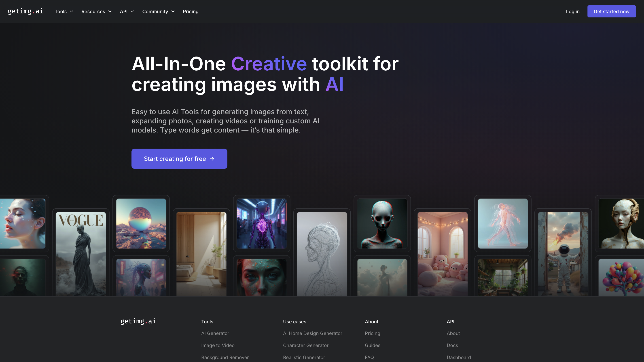Expand the API dropdown in navbar
644x362 pixels.
[127, 11]
